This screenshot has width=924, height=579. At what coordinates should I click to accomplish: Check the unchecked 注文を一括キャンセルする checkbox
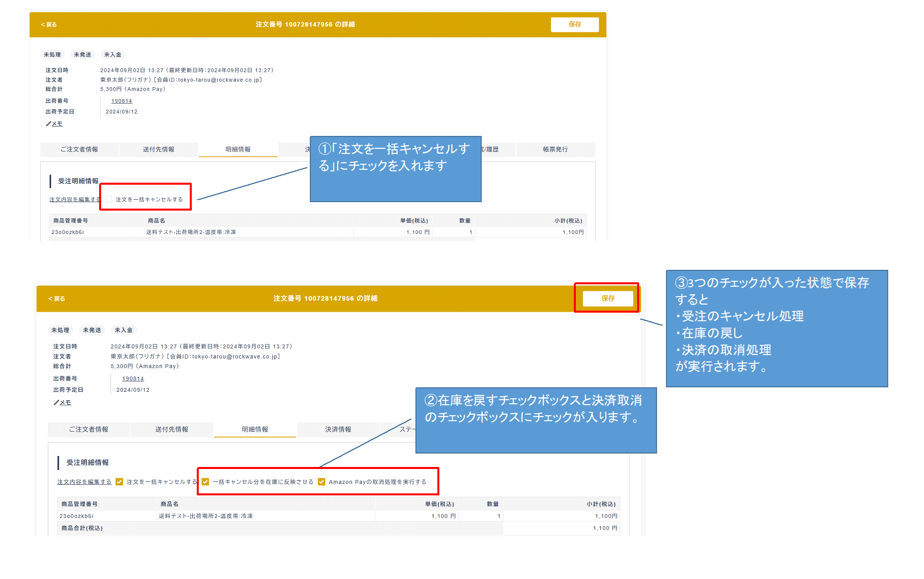coord(109,200)
